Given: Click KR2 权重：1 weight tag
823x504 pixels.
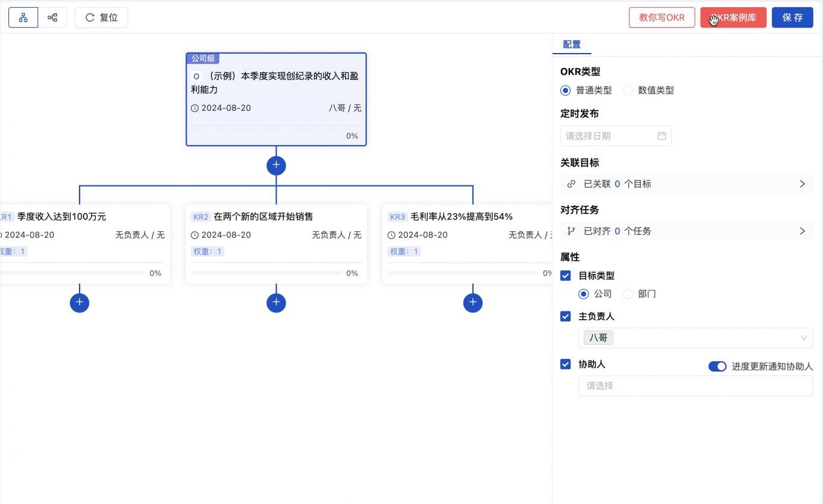Looking at the screenshot, I should coord(207,252).
